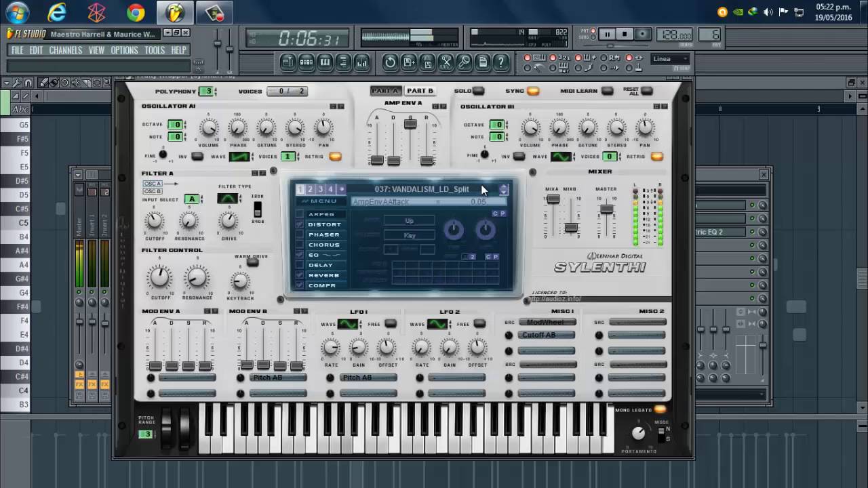Toggle the REVERB effect checkbox
868x488 pixels.
coord(300,275)
